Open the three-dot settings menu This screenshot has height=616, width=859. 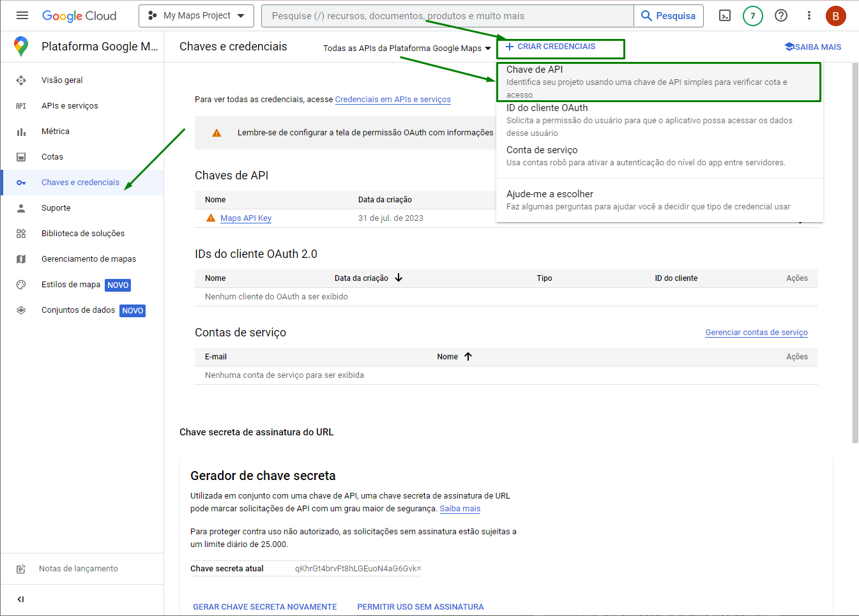pos(809,15)
